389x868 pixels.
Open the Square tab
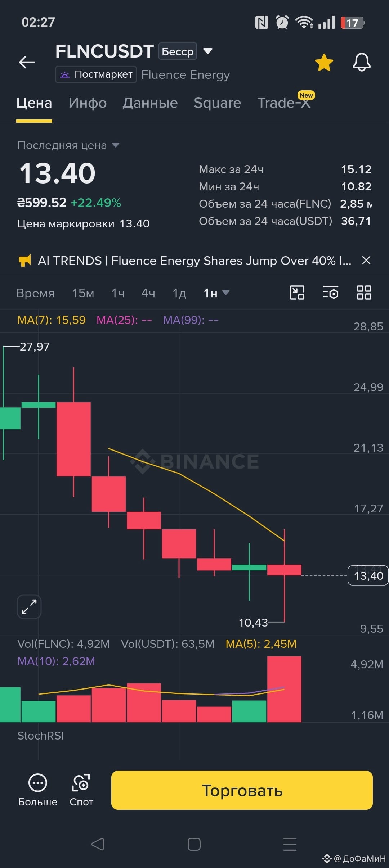tap(217, 103)
